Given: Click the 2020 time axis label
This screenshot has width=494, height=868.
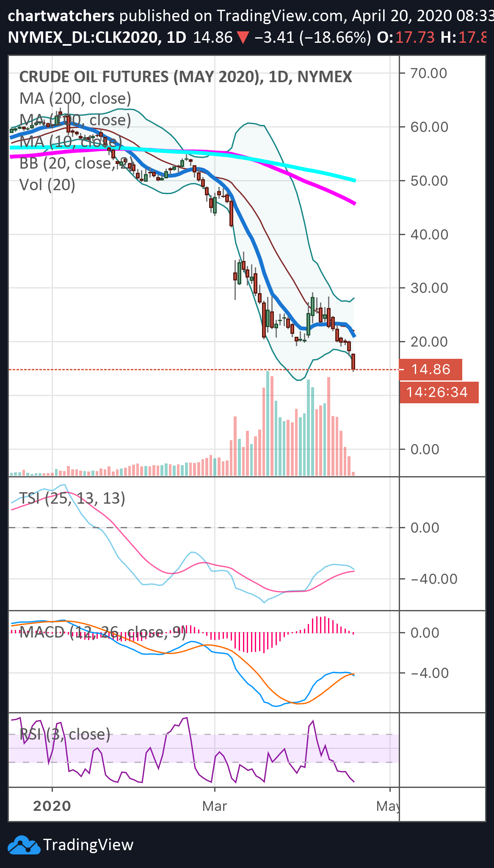Looking at the screenshot, I should coord(52,806).
